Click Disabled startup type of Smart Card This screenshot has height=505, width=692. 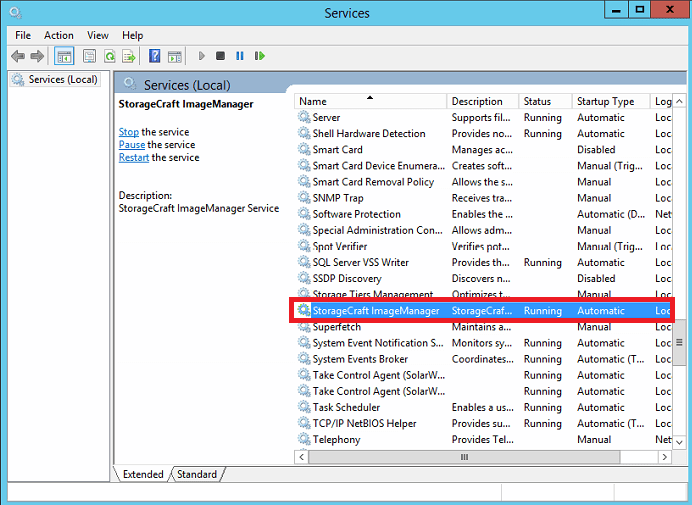click(x=596, y=149)
